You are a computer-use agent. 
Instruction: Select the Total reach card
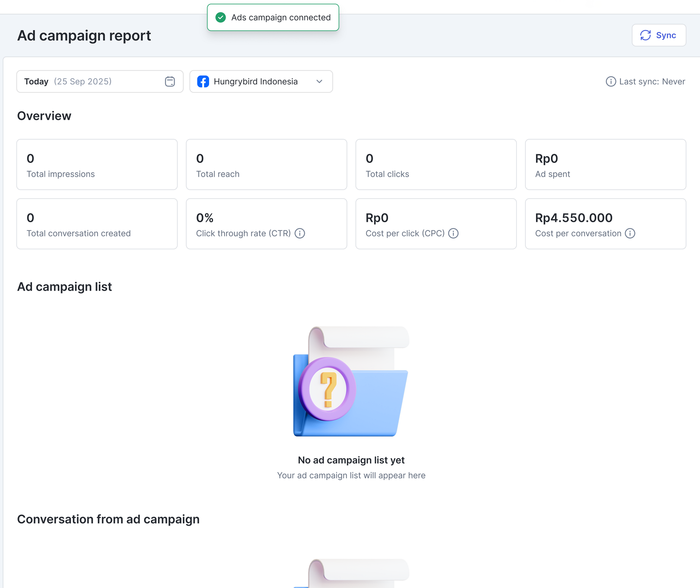click(266, 164)
